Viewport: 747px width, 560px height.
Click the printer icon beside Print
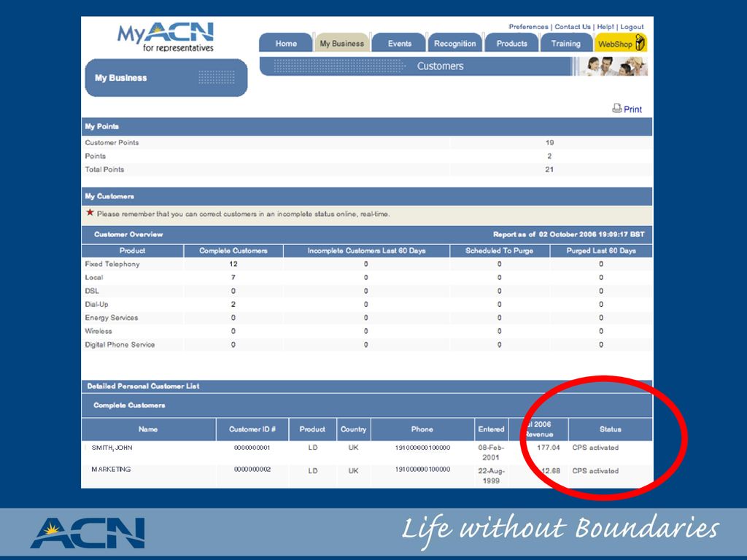617,109
